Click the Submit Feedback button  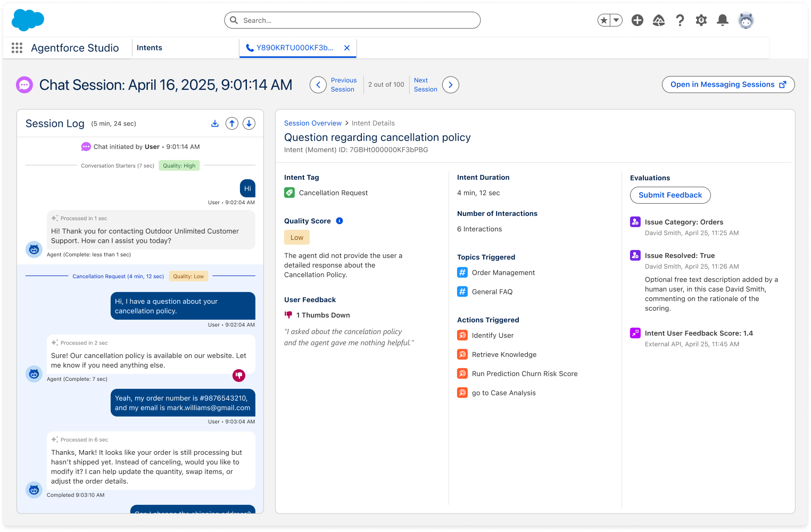pyautogui.click(x=671, y=195)
